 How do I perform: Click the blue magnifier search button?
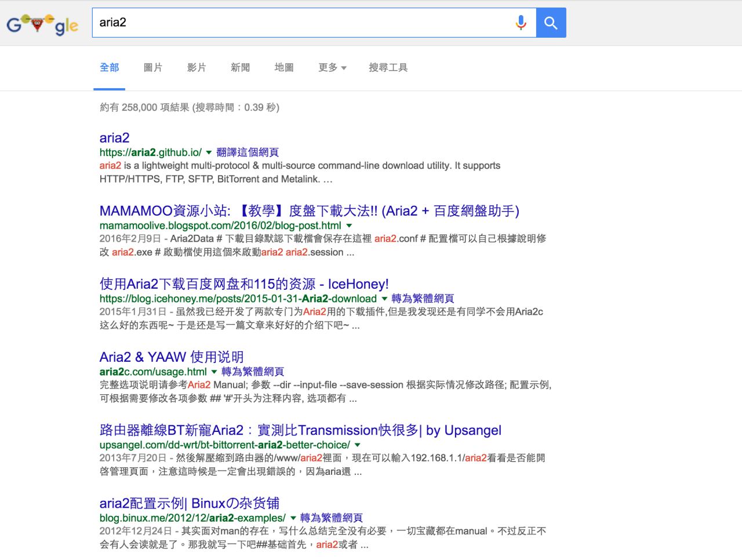[551, 23]
